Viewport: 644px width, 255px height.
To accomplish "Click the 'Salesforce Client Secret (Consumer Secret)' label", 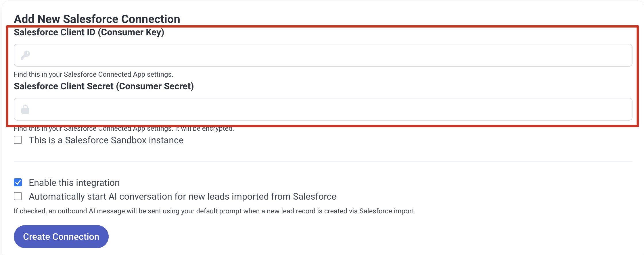I will (x=104, y=86).
